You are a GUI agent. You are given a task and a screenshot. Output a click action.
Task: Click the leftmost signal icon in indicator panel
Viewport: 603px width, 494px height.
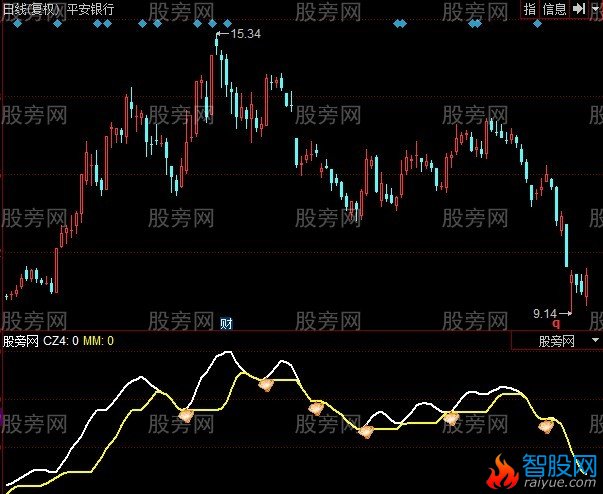(x=186, y=416)
